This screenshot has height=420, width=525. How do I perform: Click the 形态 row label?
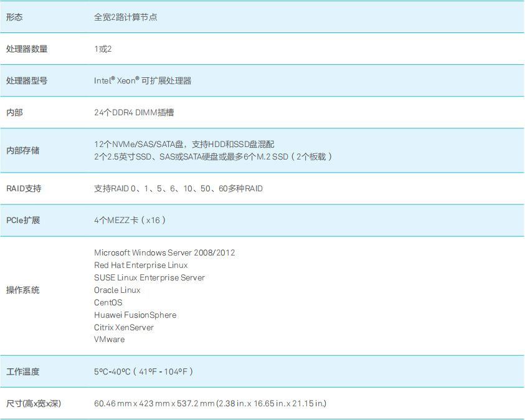click(14, 17)
